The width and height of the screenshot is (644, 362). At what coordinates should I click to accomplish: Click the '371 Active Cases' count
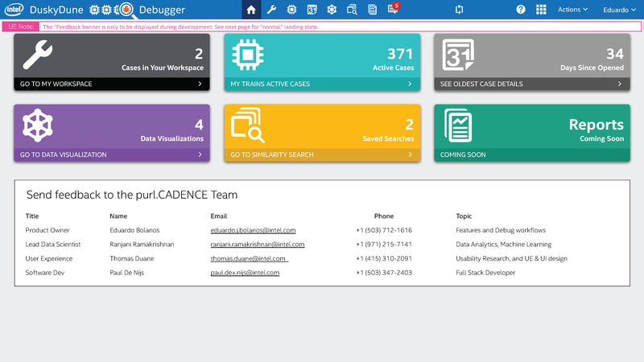pyautogui.click(x=393, y=59)
